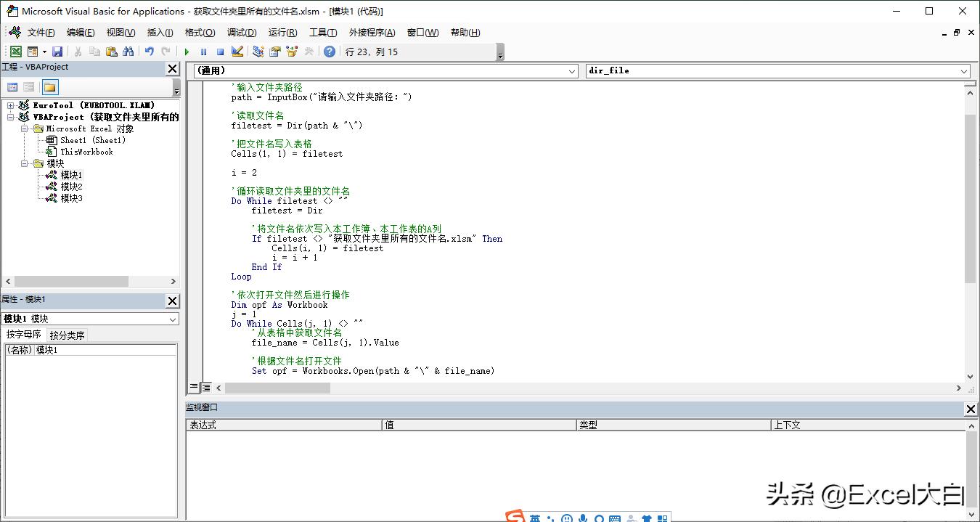Select 模块2 in the project tree
Viewport: 980px width, 522px height.
pyautogui.click(x=71, y=187)
